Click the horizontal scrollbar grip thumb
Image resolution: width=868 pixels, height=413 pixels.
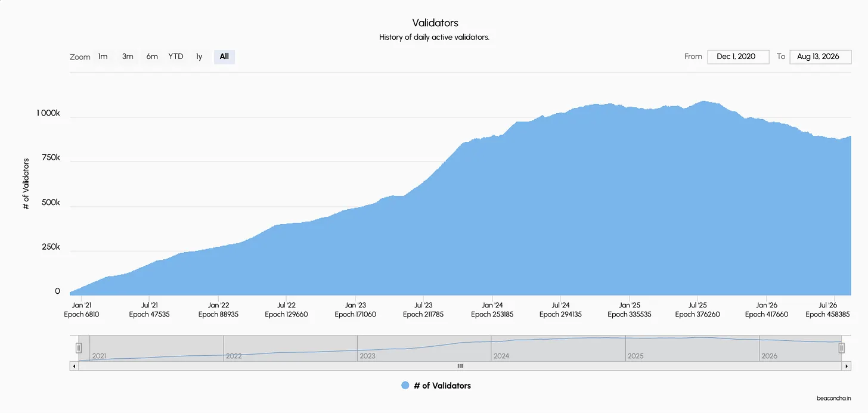[460, 366]
